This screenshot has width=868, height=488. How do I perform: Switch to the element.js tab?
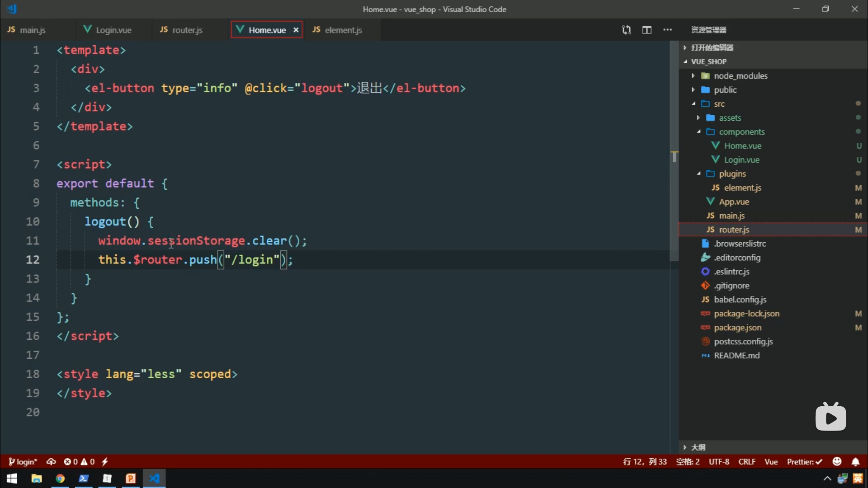[338, 30]
